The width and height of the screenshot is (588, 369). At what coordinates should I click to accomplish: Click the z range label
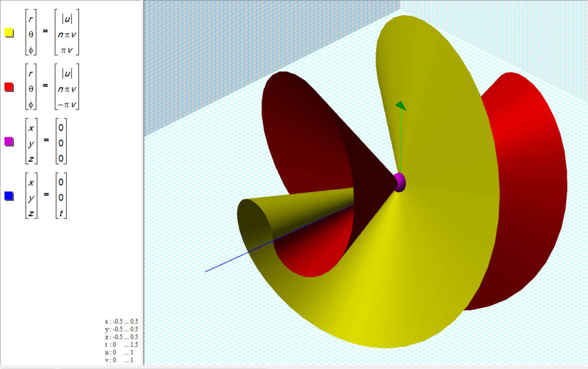pyautogui.click(x=121, y=337)
